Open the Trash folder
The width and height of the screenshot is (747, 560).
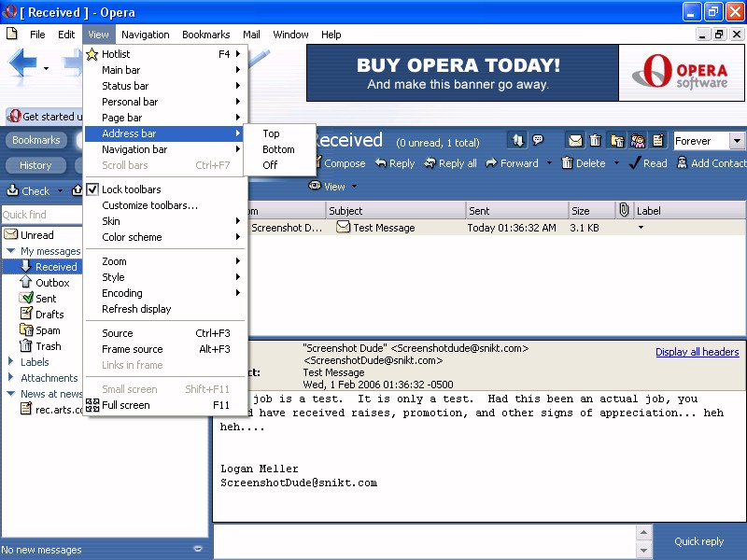48,346
